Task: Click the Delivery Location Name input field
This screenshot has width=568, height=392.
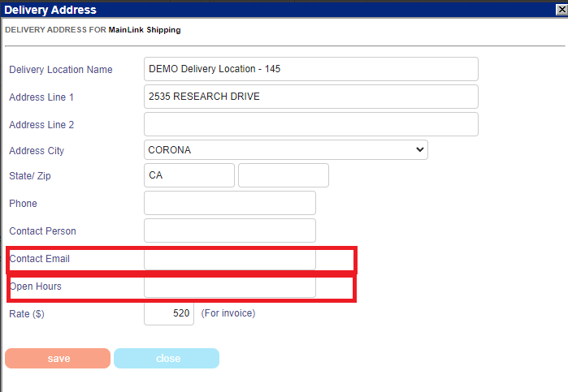Action: tap(310, 69)
